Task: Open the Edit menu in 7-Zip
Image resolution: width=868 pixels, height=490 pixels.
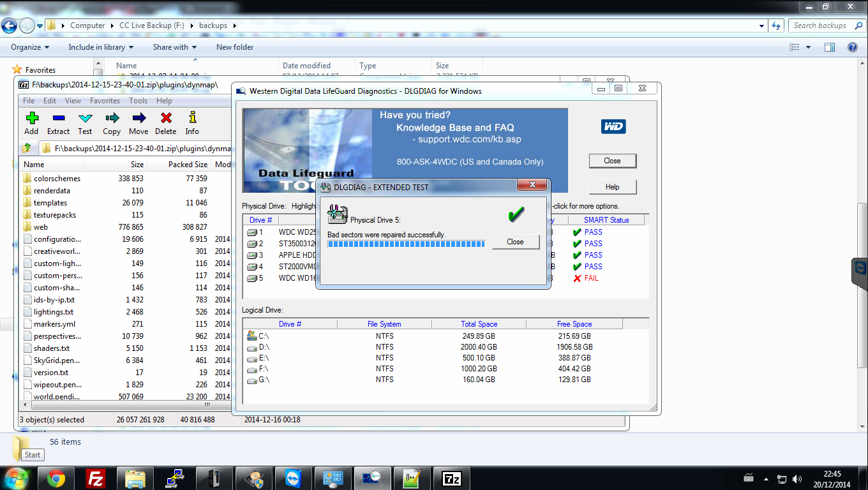Action: pos(50,101)
